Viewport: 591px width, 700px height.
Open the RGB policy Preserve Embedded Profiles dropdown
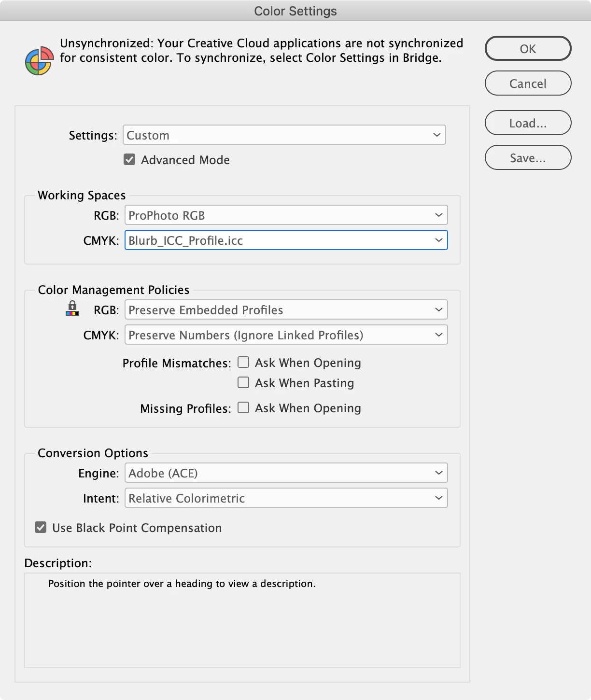[x=286, y=310]
